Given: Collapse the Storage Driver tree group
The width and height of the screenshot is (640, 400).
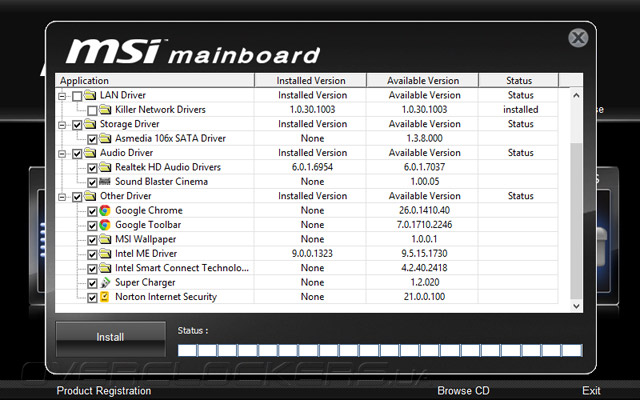Looking at the screenshot, I should (62, 125).
